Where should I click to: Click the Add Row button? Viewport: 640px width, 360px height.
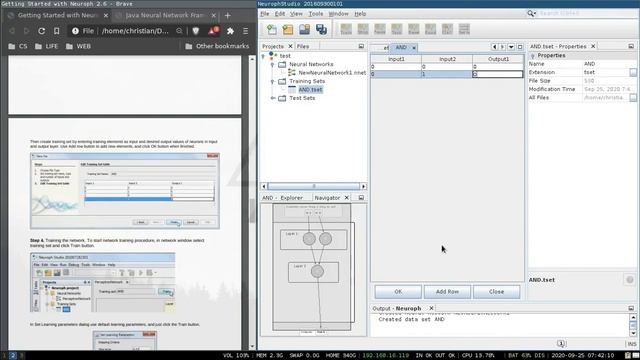click(x=447, y=292)
